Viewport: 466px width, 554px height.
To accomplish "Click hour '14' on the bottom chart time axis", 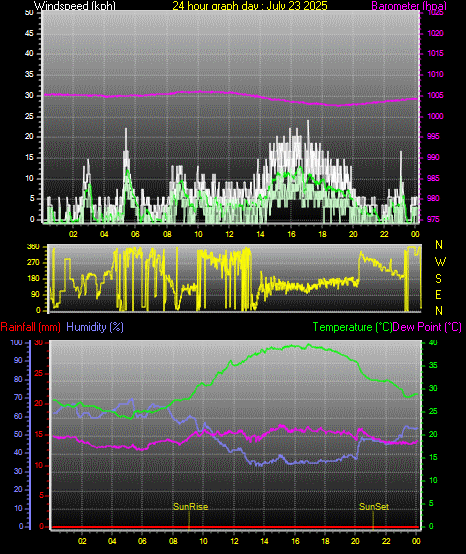I will [x=264, y=541].
